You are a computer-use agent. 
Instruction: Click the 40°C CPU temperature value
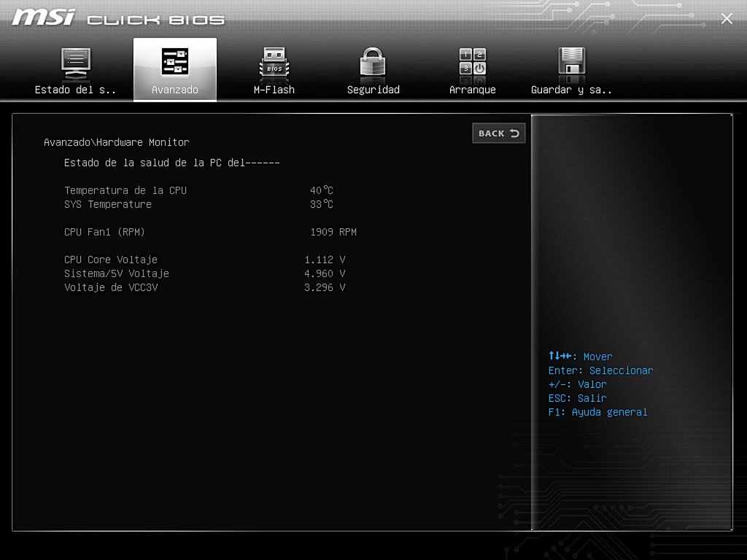pyautogui.click(x=322, y=190)
